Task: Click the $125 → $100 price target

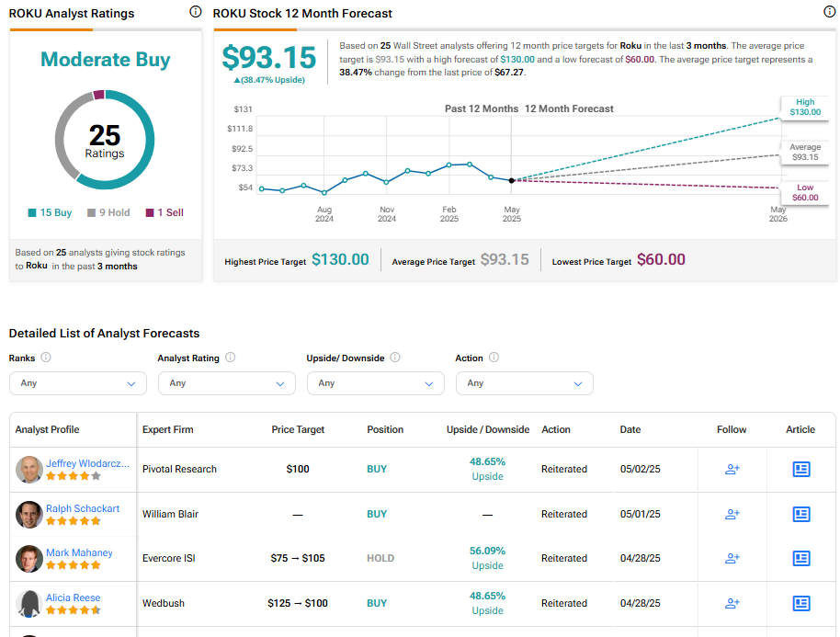Action: tap(298, 603)
